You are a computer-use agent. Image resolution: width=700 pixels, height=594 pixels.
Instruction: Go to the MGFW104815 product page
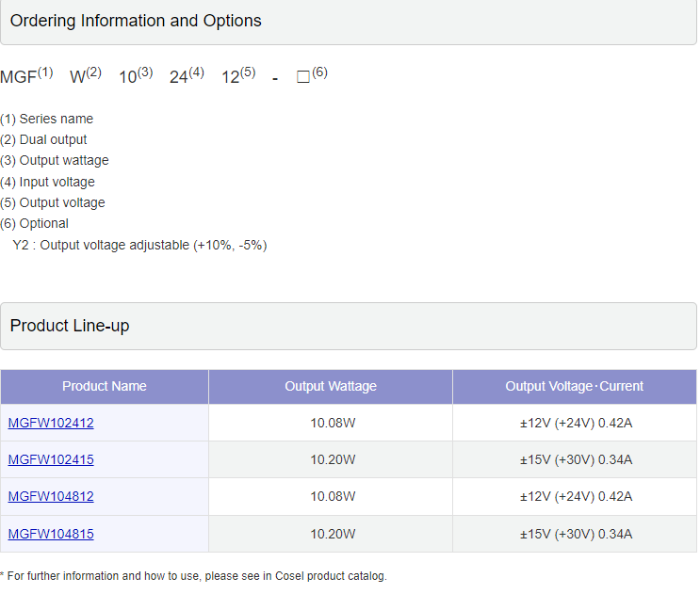click(51, 534)
